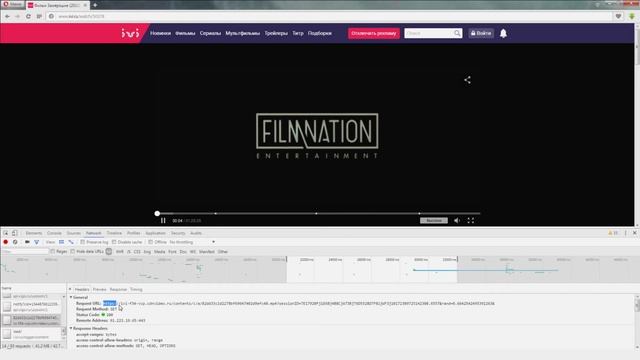This screenshot has width=640, height=360.
Task: Enable the Disable cache checkbox
Action: pos(114,242)
